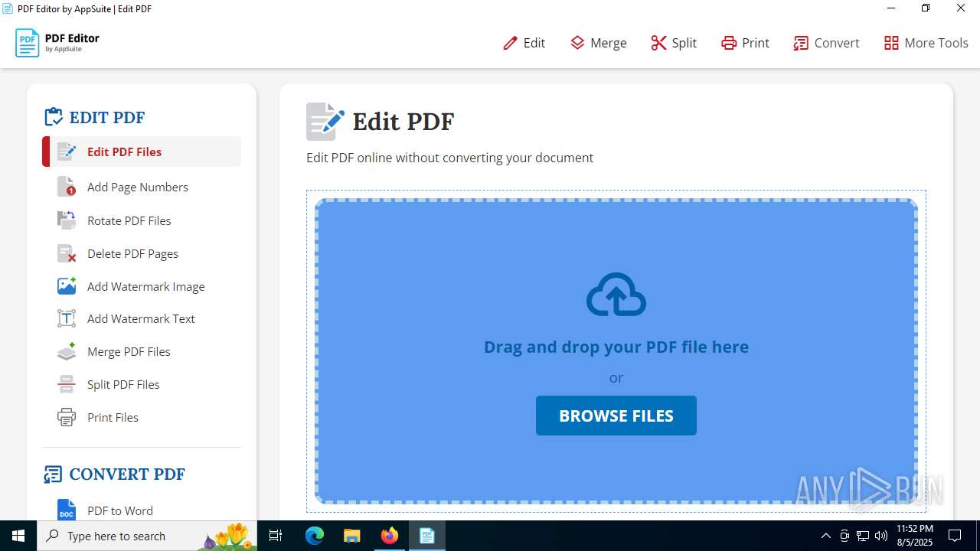Open File Explorer from taskbar
This screenshot has width=980, height=551.
[352, 536]
